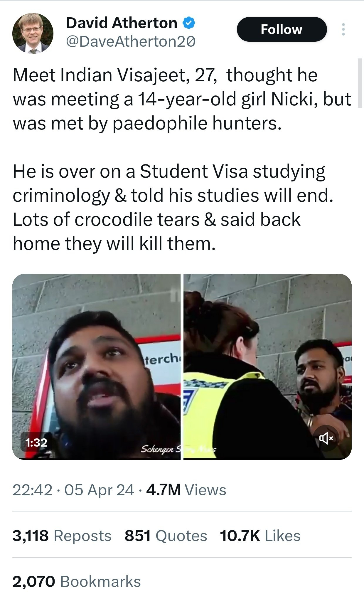Toggle the video mute speaker icon
The image size is (364, 599).
(x=326, y=438)
